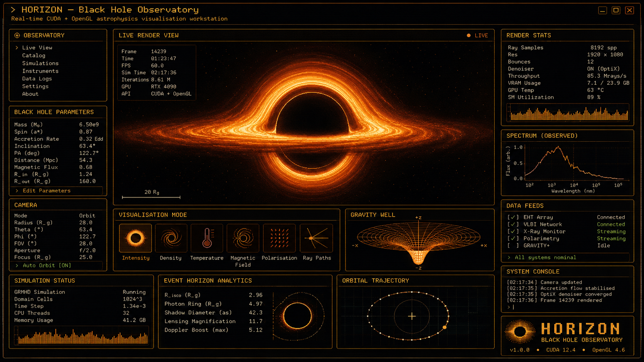This screenshot has height=362, width=644.
Task: Open Settings in the Observatory menu
Action: [35, 86]
